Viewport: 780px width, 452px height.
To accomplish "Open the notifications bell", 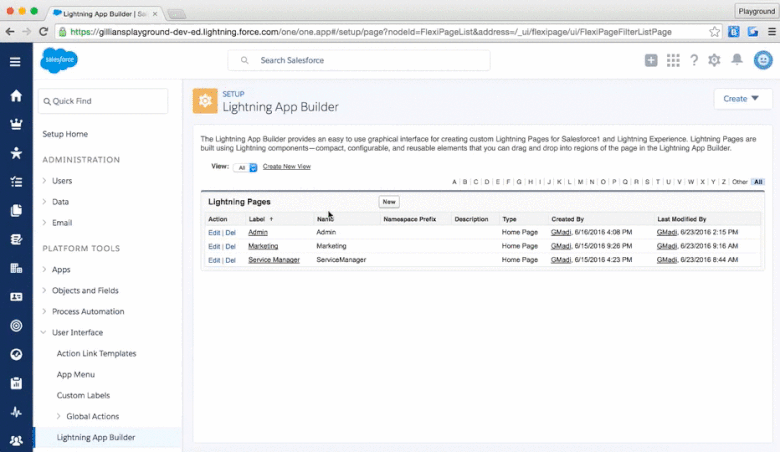I will (x=737, y=60).
